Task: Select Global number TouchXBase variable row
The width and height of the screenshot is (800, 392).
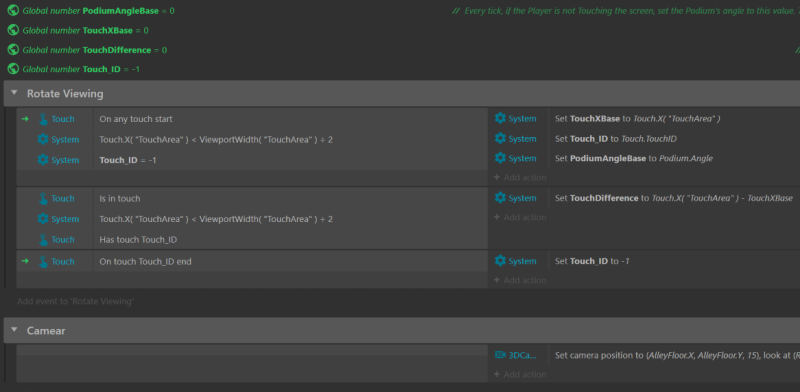Action: (x=78, y=30)
